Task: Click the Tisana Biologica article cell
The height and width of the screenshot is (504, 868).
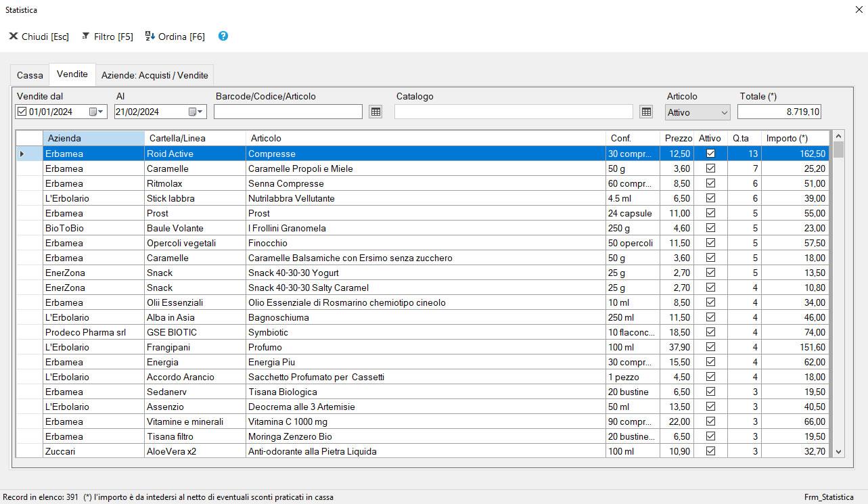Action: (x=426, y=392)
